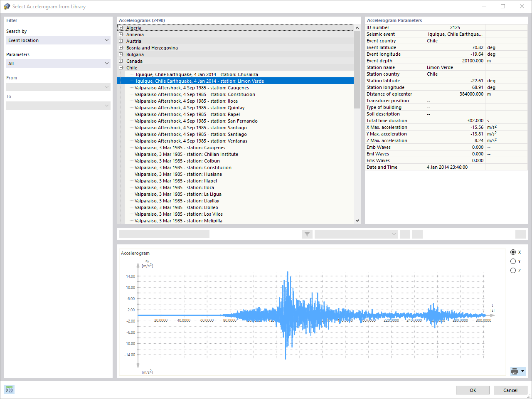532x399 pixels.
Task: Select Valparaiso 3 Mar 1985, station Colbun
Action: [x=177, y=161]
